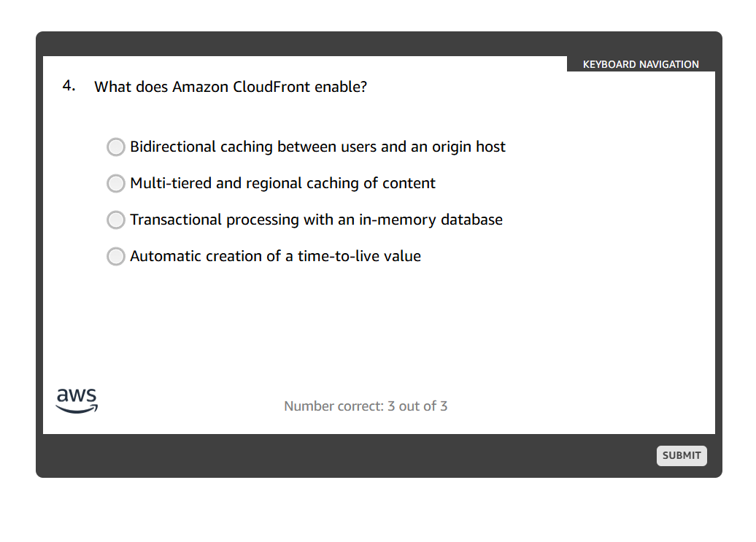Select answer 'Multi-tiered and regional caching of content'
The height and width of the screenshot is (542, 756).
click(282, 183)
